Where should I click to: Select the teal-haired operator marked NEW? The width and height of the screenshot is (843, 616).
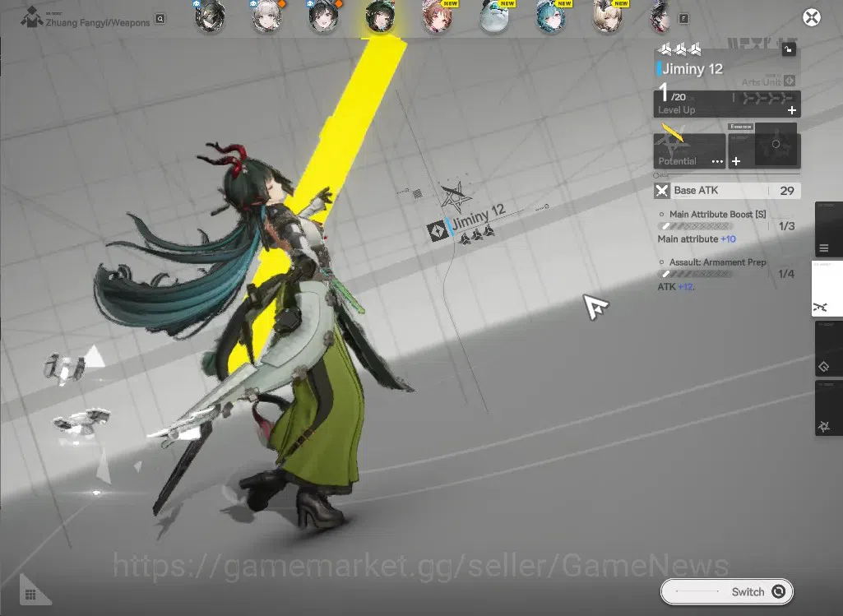[x=551, y=16]
